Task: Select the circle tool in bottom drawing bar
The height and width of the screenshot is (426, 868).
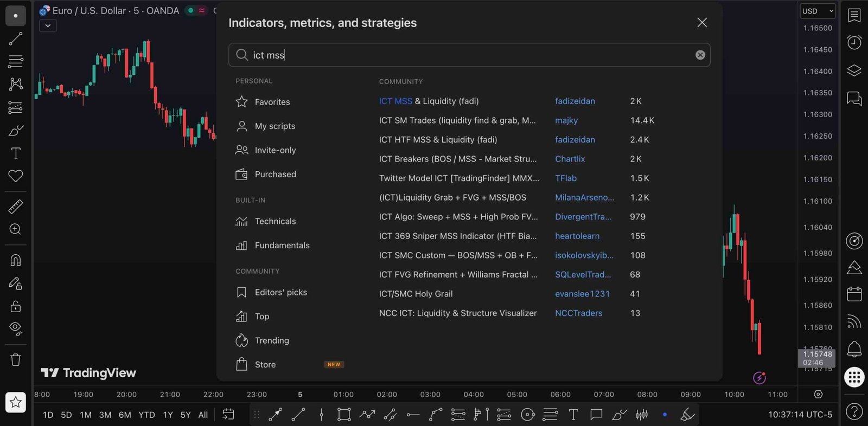Action: coord(527,415)
